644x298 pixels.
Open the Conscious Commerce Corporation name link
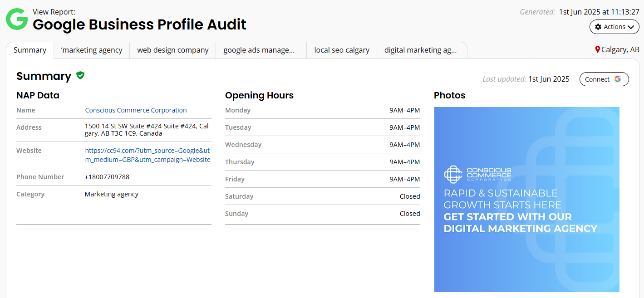tap(136, 110)
